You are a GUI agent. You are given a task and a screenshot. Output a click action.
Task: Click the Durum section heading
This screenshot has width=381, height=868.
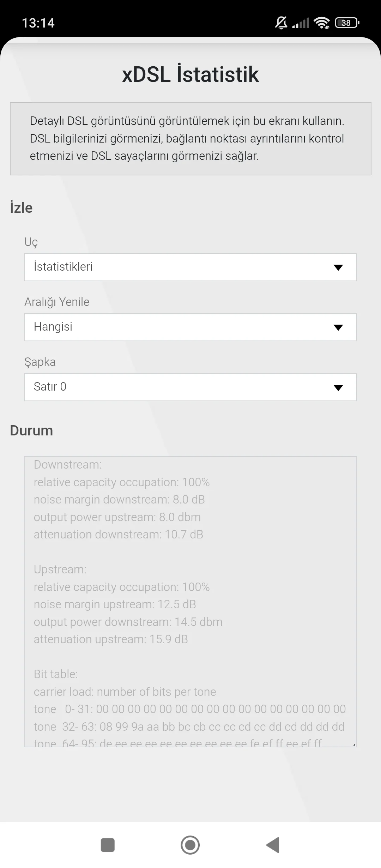[x=31, y=430]
